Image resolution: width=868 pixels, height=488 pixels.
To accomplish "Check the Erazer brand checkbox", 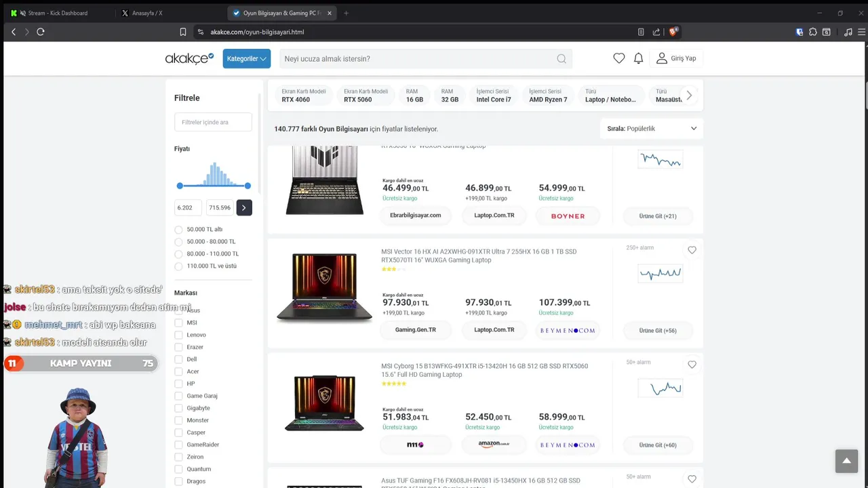I will 178,347.
